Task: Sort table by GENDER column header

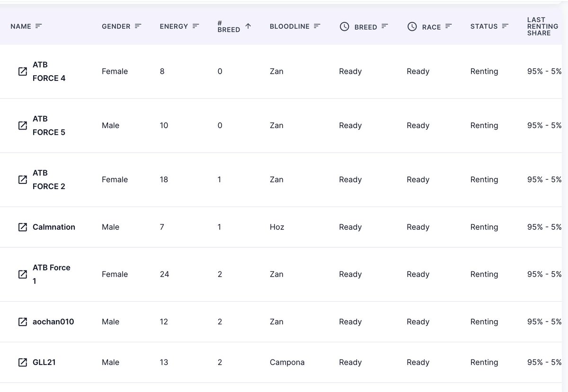Action: coord(116,26)
